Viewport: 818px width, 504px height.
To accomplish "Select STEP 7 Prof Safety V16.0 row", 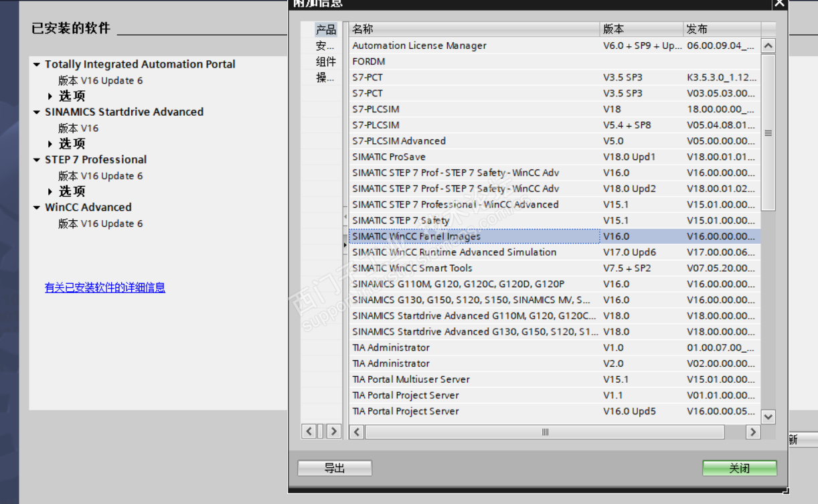I will [x=554, y=173].
